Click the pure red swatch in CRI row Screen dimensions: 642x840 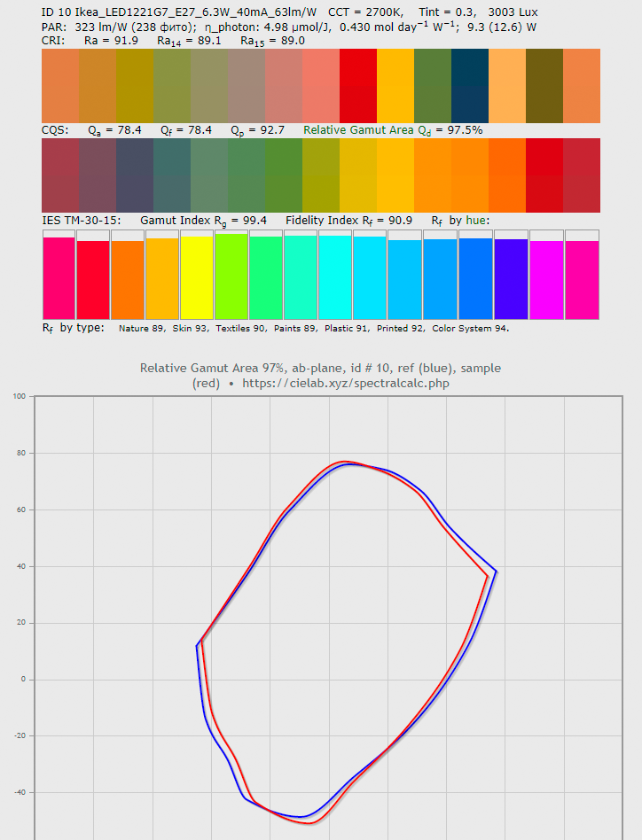[x=357, y=85]
